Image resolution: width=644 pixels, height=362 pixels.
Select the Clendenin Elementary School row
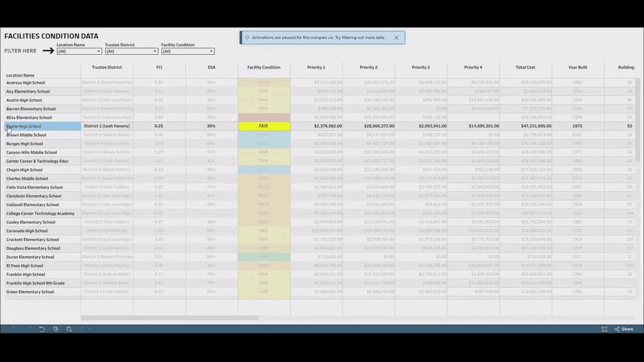click(34, 196)
